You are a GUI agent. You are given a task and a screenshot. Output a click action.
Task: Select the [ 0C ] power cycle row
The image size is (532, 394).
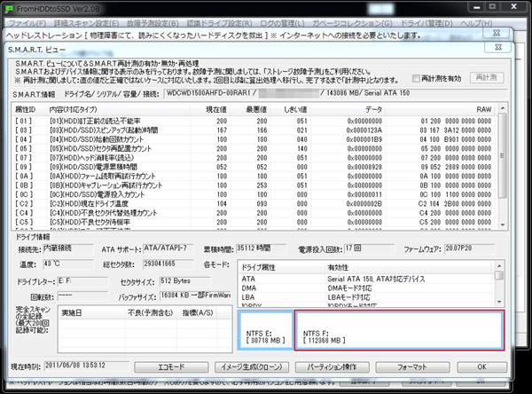(255, 194)
